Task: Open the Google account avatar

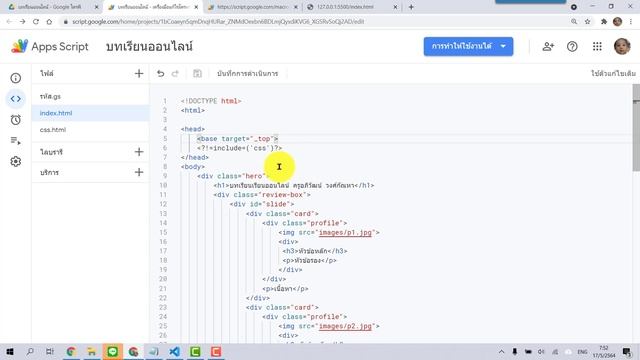Action: tap(622, 47)
